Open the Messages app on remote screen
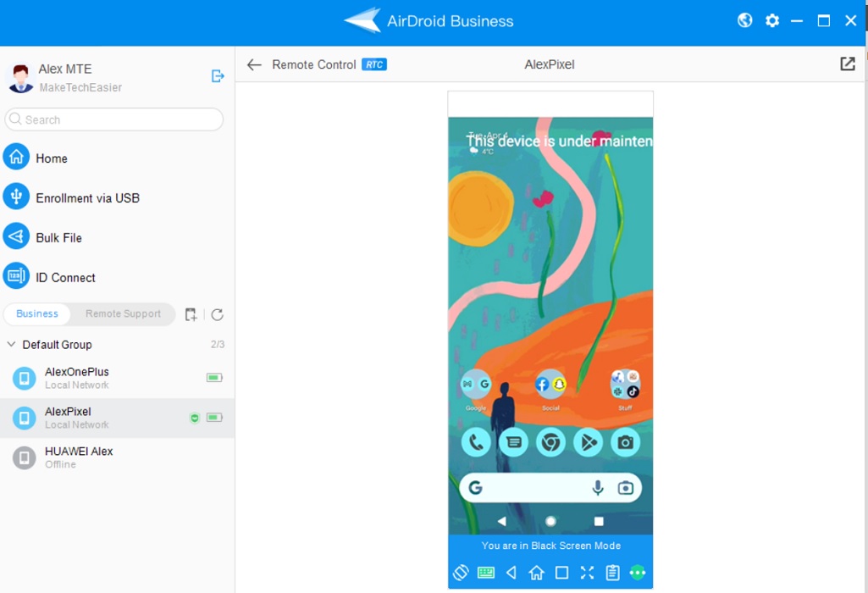 click(514, 442)
